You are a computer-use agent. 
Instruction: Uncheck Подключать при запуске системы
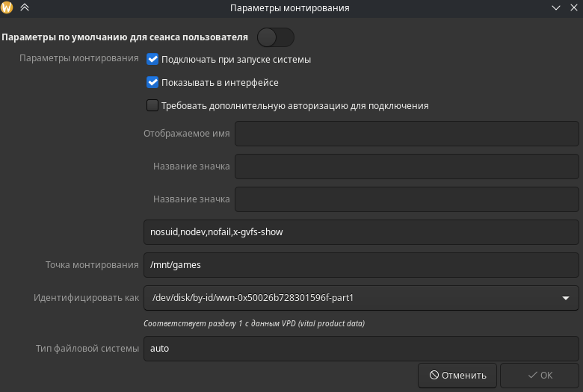(x=152, y=59)
